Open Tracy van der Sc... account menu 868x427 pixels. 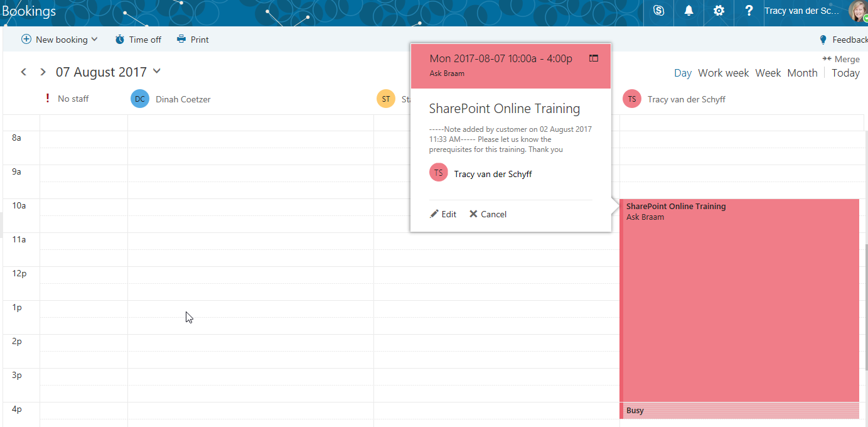pyautogui.click(x=801, y=11)
